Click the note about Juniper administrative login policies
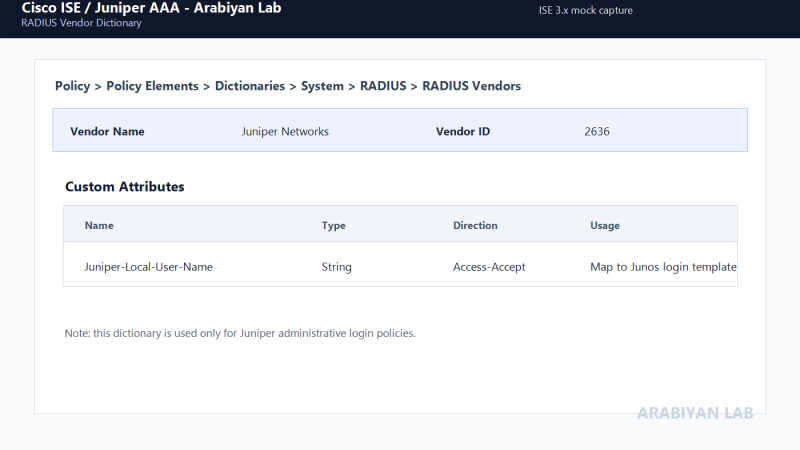 (x=240, y=334)
